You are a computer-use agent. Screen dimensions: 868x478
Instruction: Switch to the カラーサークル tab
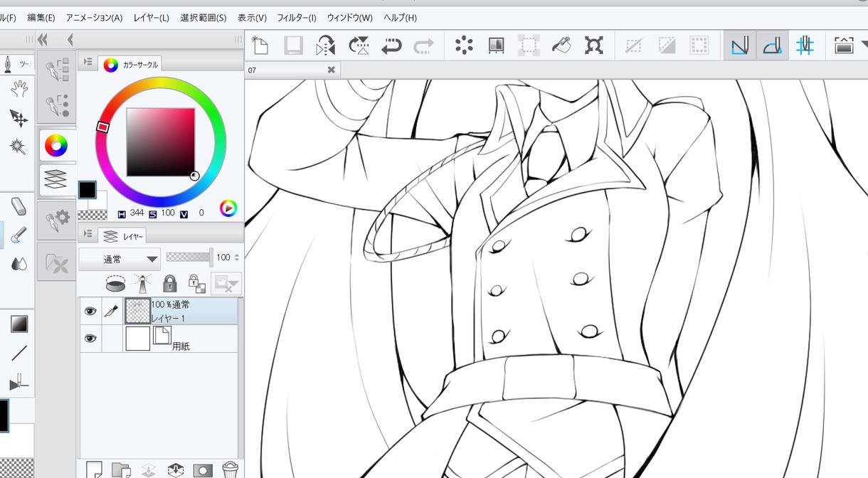[x=131, y=65]
